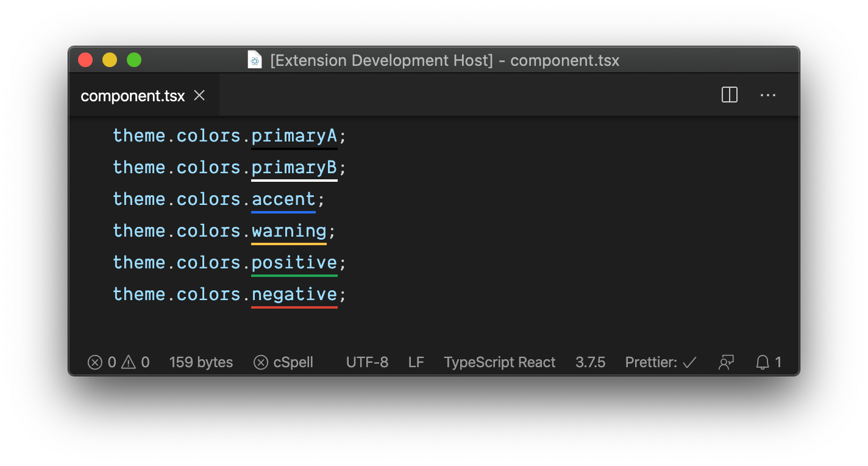The image size is (868, 466).
Task: Click the TypeScript version 3.7.5 item
Action: coord(590,362)
